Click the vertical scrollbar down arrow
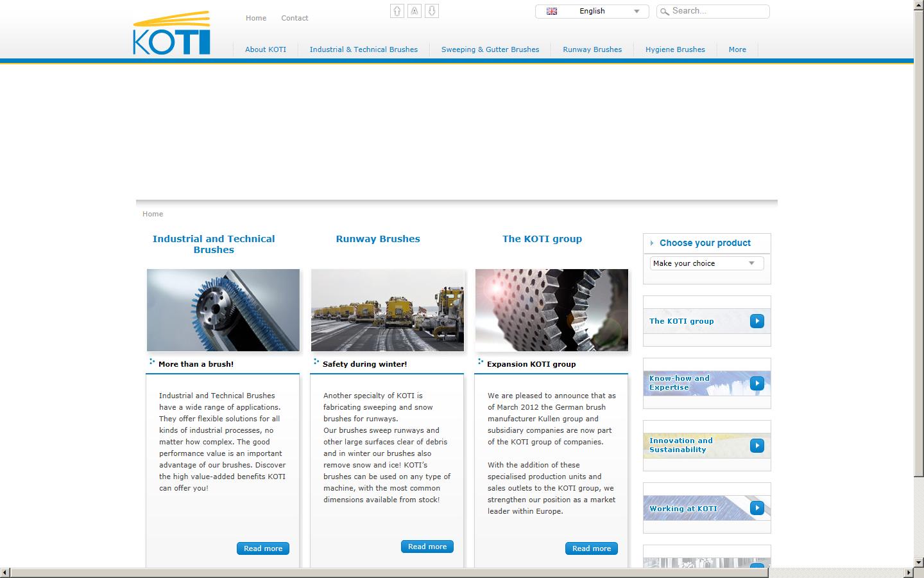This screenshot has width=924, height=578. pyautogui.click(x=919, y=562)
